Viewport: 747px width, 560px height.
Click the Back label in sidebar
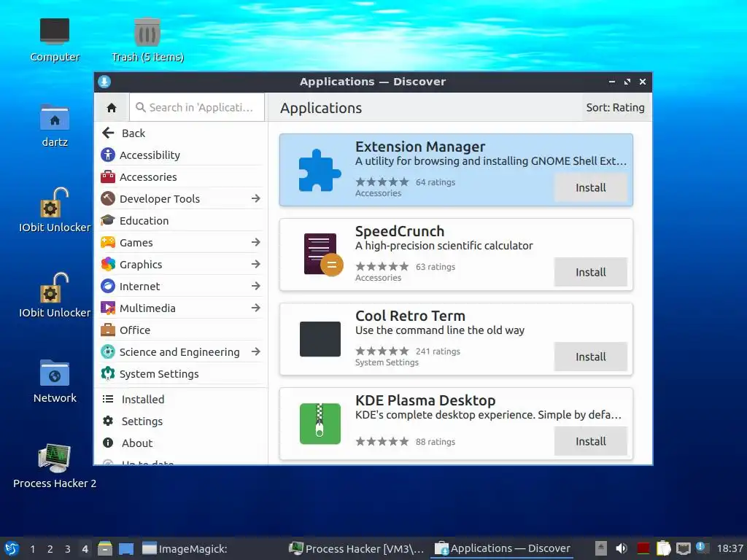(x=133, y=133)
